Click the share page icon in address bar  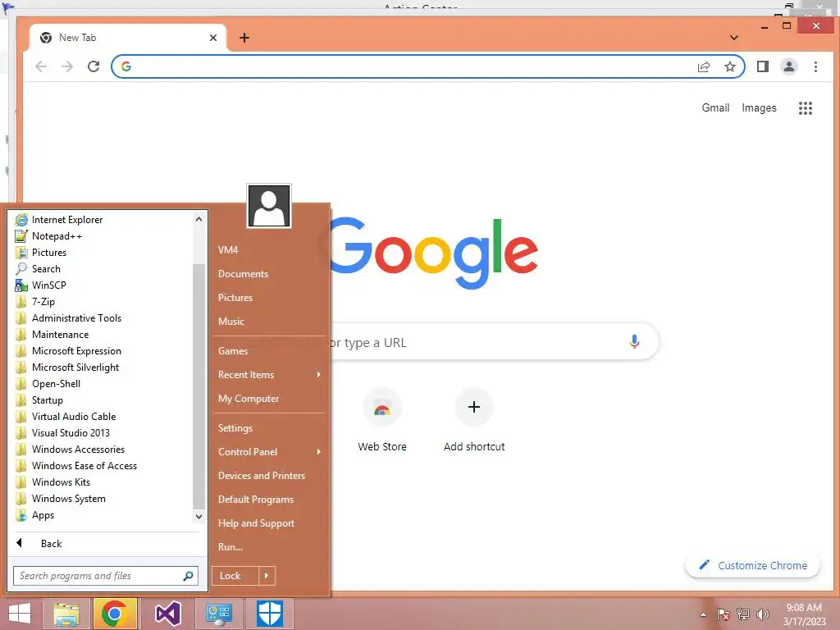[704, 66]
